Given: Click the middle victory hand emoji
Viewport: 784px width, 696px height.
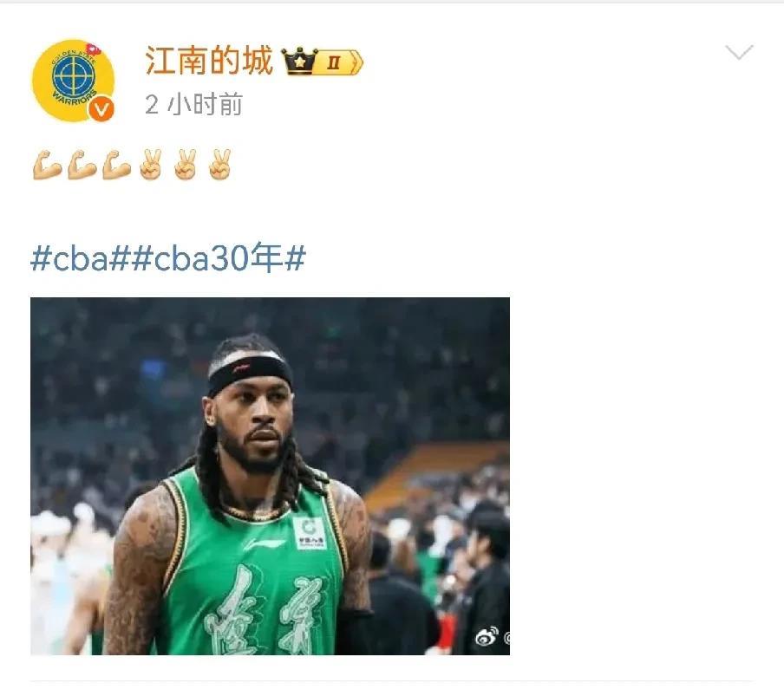Looking at the screenshot, I should click(186, 165).
